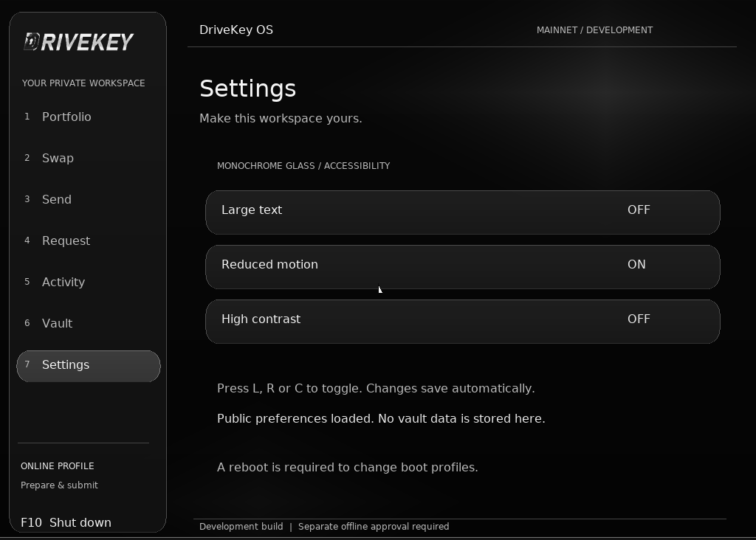Toggle the Large text setting
756x540 pixels.
click(463, 212)
